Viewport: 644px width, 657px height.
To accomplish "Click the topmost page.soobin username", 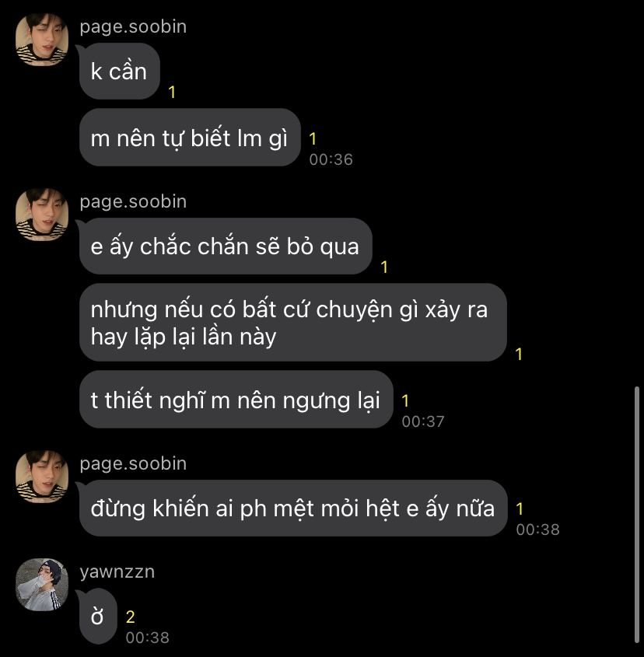I will point(133,26).
